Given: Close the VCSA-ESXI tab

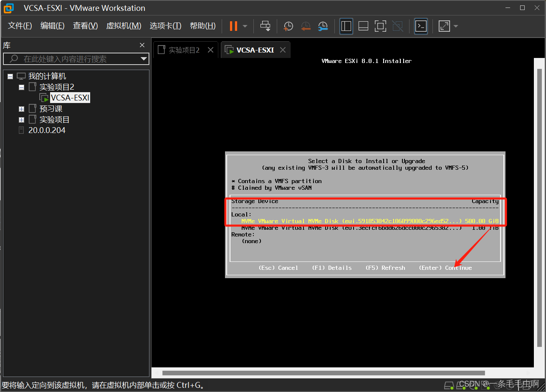Looking at the screenshot, I should click(283, 50).
